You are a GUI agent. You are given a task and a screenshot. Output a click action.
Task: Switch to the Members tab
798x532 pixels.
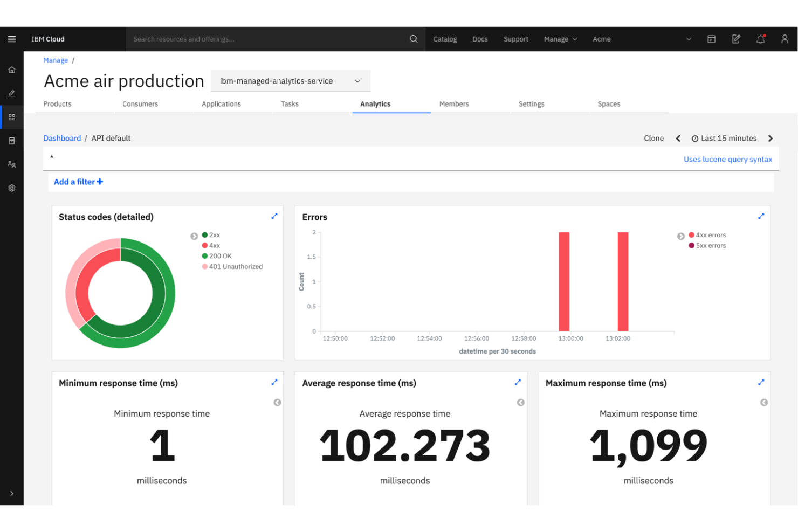(x=453, y=104)
